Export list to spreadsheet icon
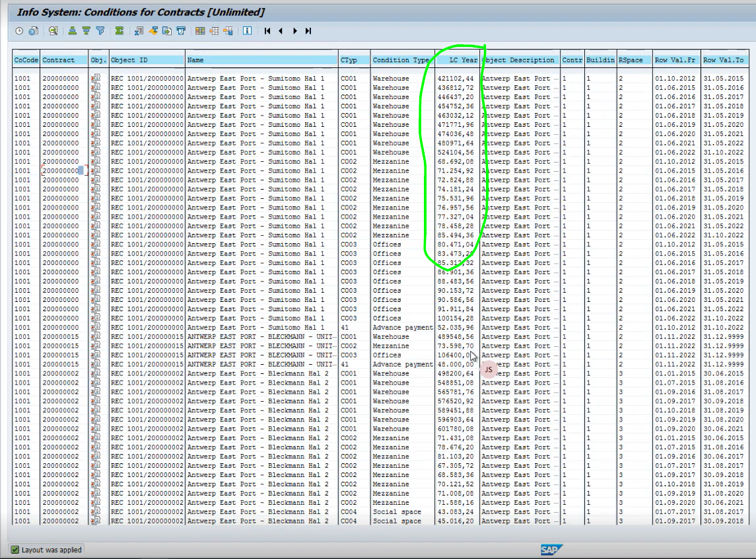The width and height of the screenshot is (756, 559). pyautogui.click(x=139, y=31)
